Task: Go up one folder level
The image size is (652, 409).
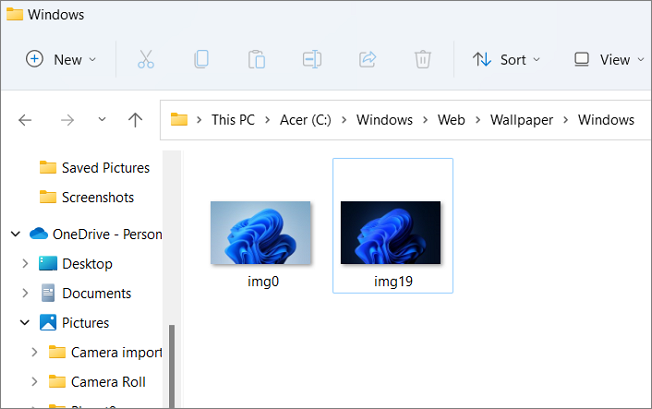Action: click(x=135, y=120)
